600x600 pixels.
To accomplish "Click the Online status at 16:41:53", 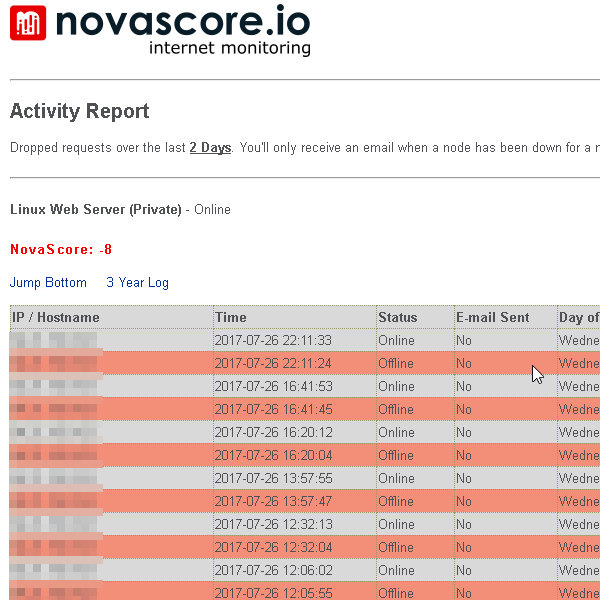I will pos(396,387).
